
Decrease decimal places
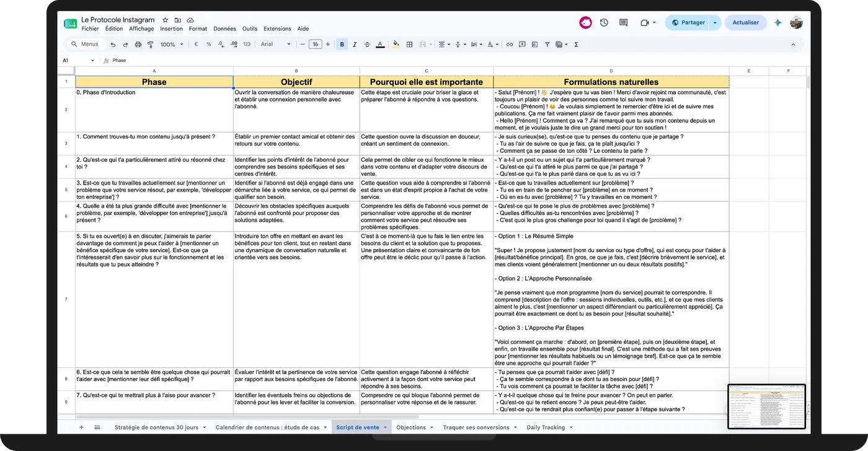pyautogui.click(x=221, y=45)
